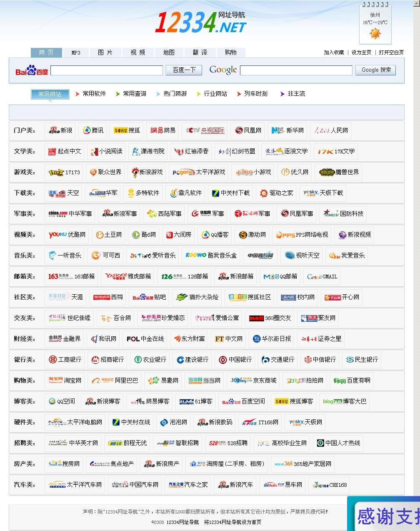This screenshot has height=531, width=420.
Task: Open the 网易 (NetEase) portal link
Action: click(x=163, y=130)
